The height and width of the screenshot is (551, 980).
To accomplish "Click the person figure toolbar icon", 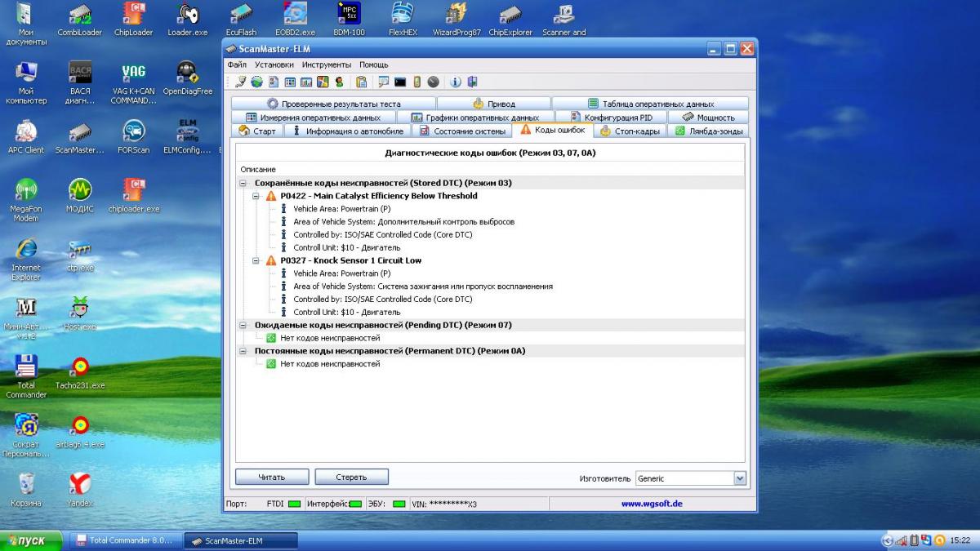I will [339, 82].
